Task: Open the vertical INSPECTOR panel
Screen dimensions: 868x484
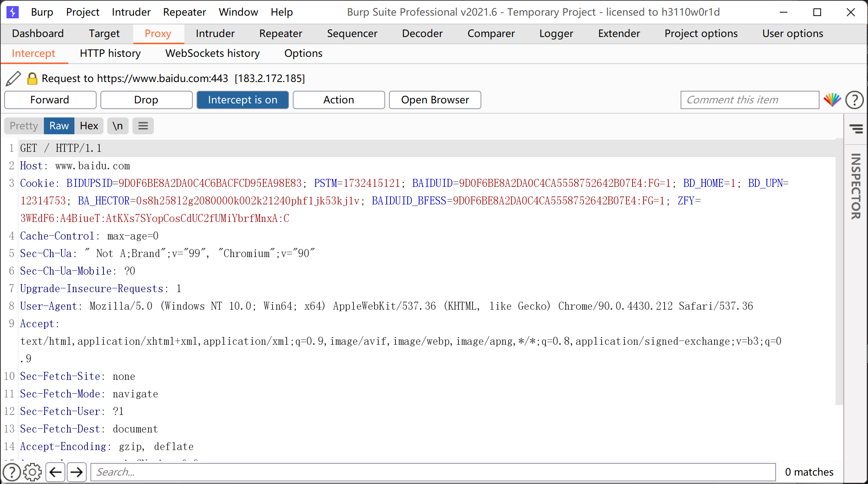Action: 856,186
